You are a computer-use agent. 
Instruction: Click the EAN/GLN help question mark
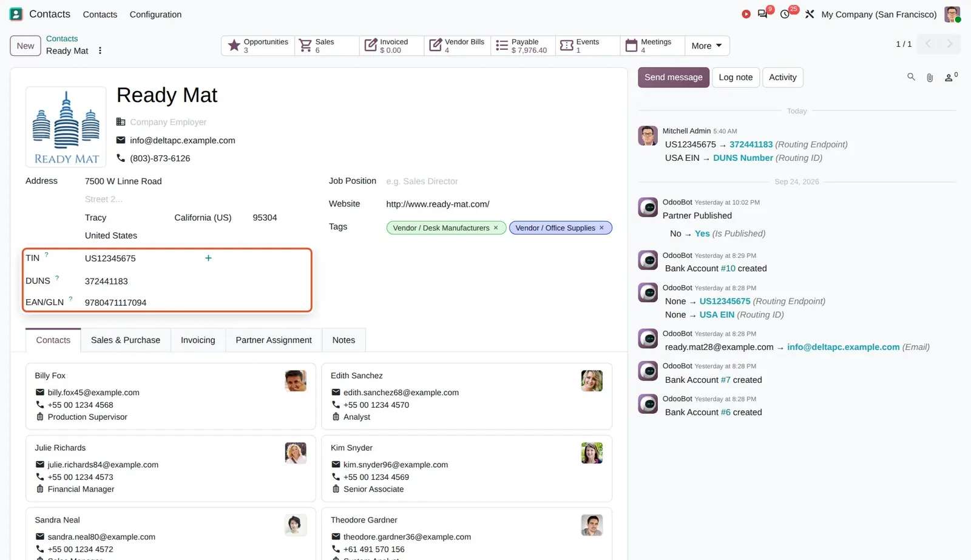click(70, 299)
